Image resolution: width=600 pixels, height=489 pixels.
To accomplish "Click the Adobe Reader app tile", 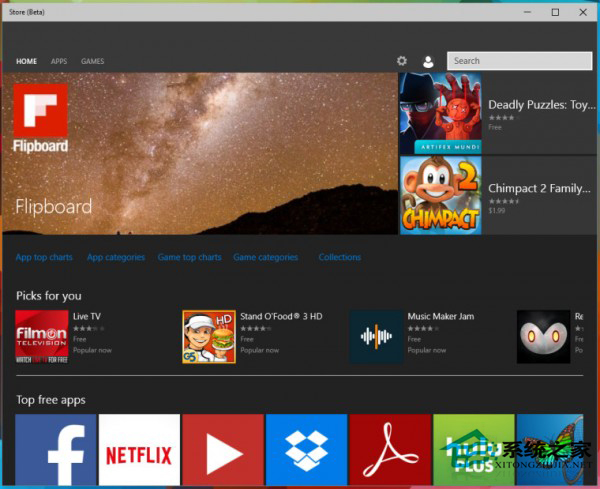I will 390,451.
